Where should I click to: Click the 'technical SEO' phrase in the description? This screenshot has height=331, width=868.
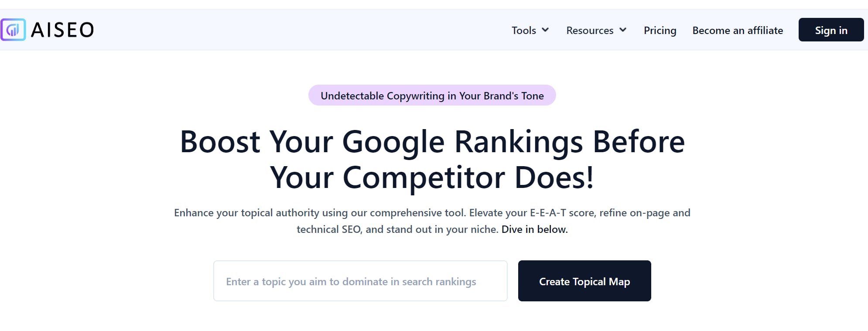click(329, 229)
